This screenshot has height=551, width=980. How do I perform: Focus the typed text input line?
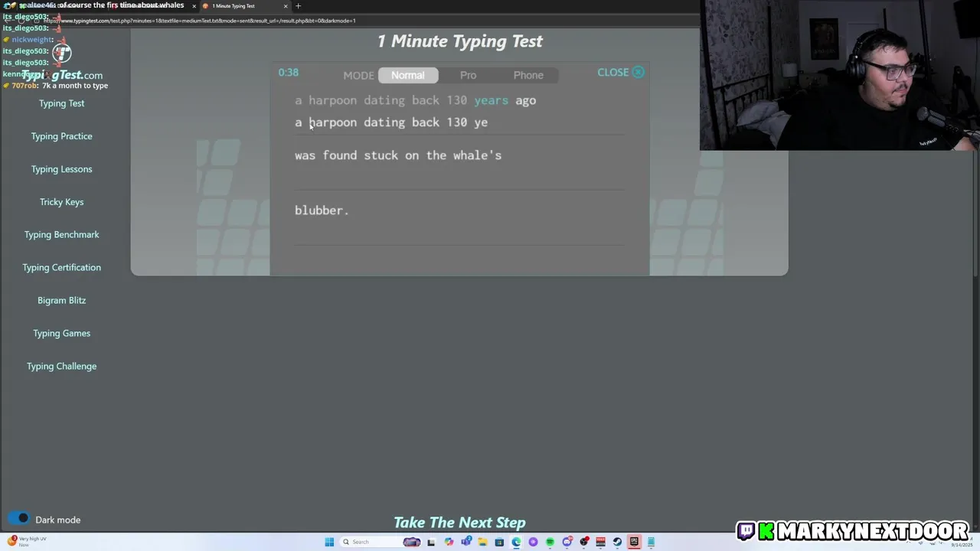(459, 122)
